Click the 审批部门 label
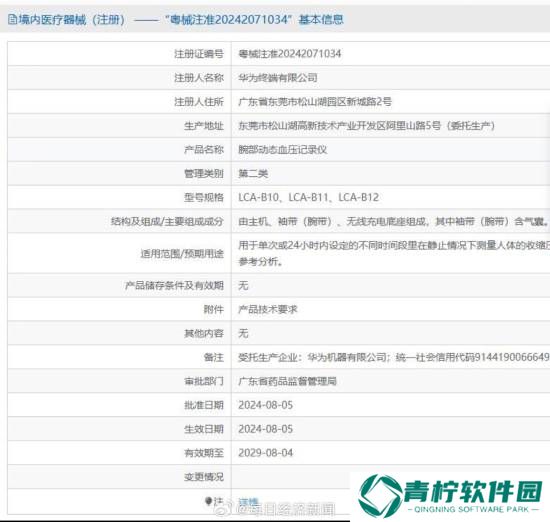 tap(204, 381)
